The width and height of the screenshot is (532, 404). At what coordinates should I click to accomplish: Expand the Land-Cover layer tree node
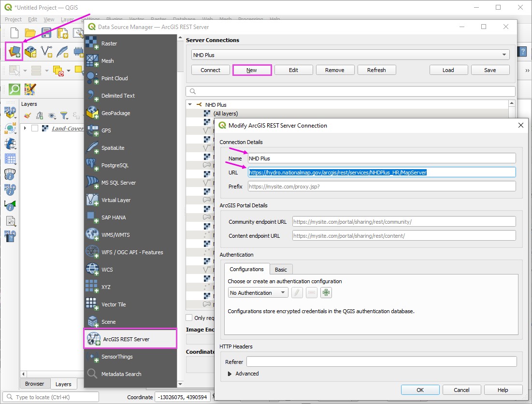(x=25, y=129)
